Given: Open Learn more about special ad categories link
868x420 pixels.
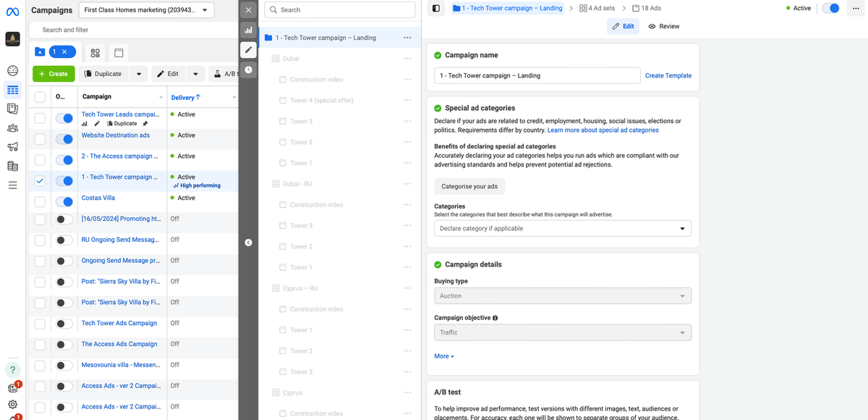Looking at the screenshot, I should pos(603,130).
